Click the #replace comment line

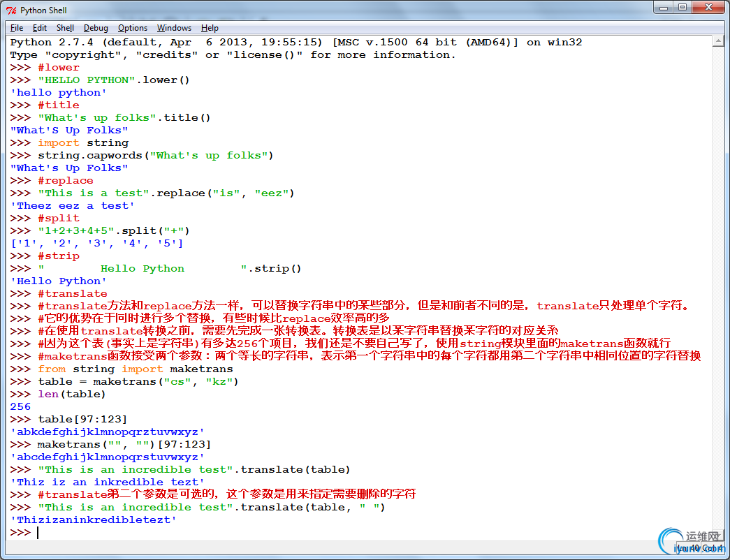[x=52, y=181]
